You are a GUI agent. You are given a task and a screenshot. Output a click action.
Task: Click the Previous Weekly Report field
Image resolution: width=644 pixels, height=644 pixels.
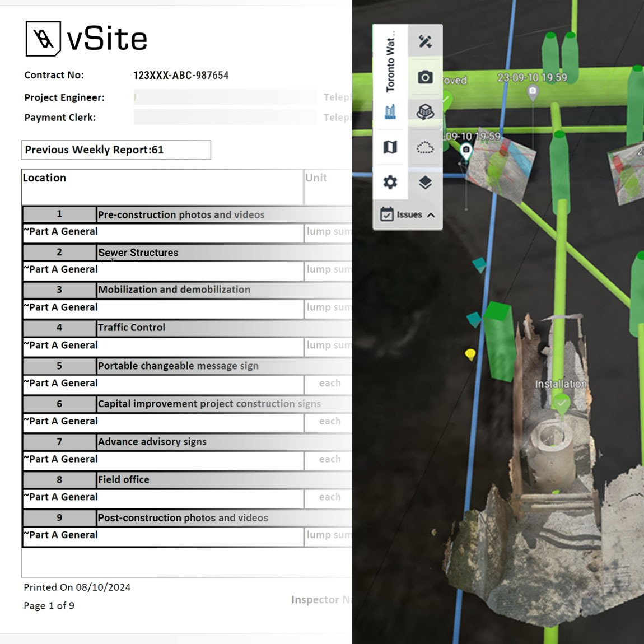pos(116,150)
